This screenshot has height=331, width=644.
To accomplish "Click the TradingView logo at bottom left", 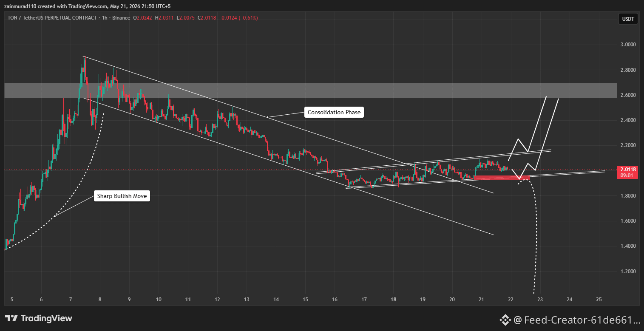I will pos(39,318).
